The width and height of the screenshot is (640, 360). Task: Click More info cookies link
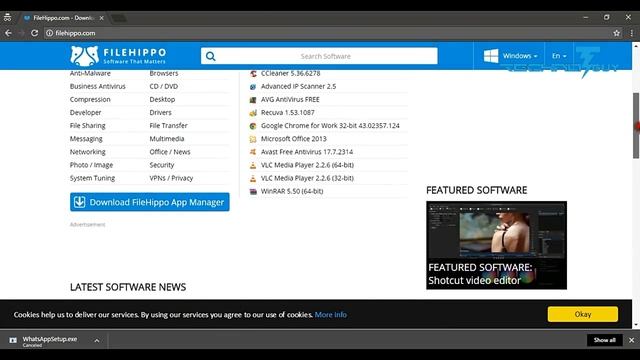pos(331,315)
